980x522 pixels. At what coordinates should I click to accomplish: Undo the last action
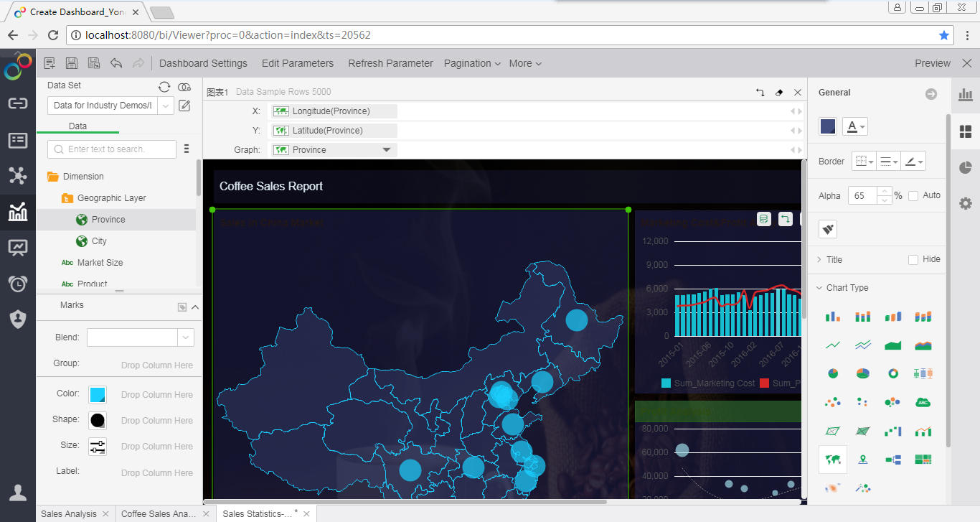click(x=116, y=63)
